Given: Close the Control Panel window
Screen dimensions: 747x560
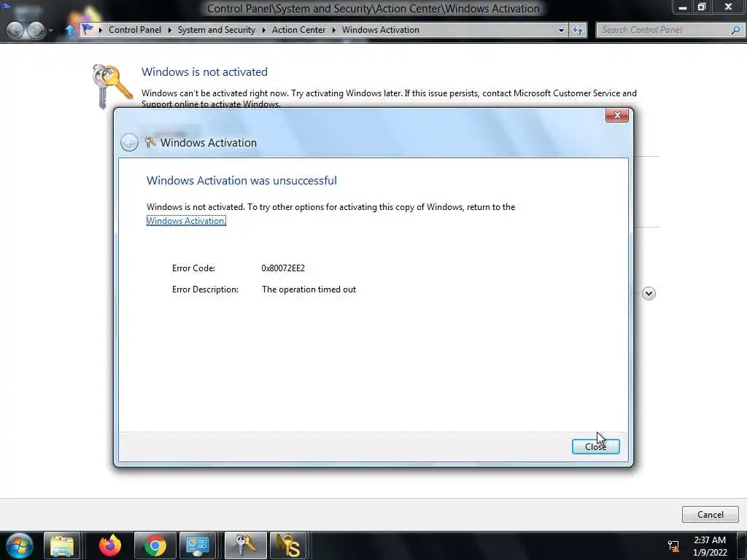Looking at the screenshot, I should pos(728,7).
